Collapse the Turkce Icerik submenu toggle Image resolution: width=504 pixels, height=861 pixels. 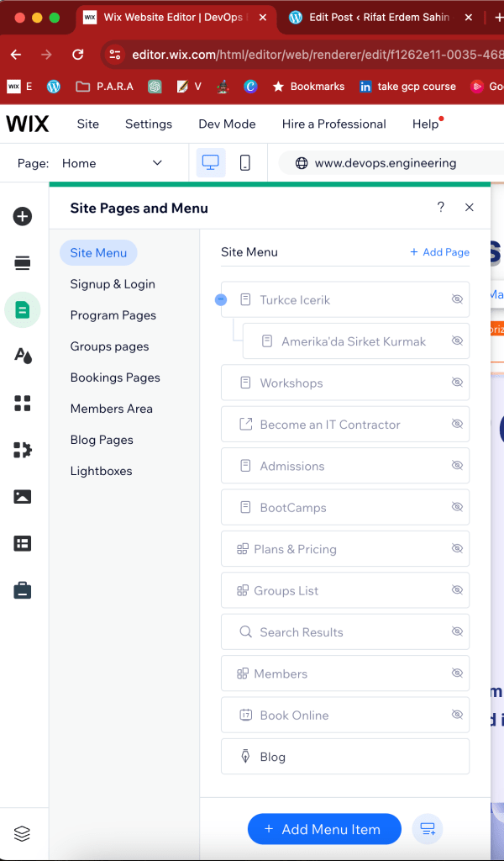221,300
